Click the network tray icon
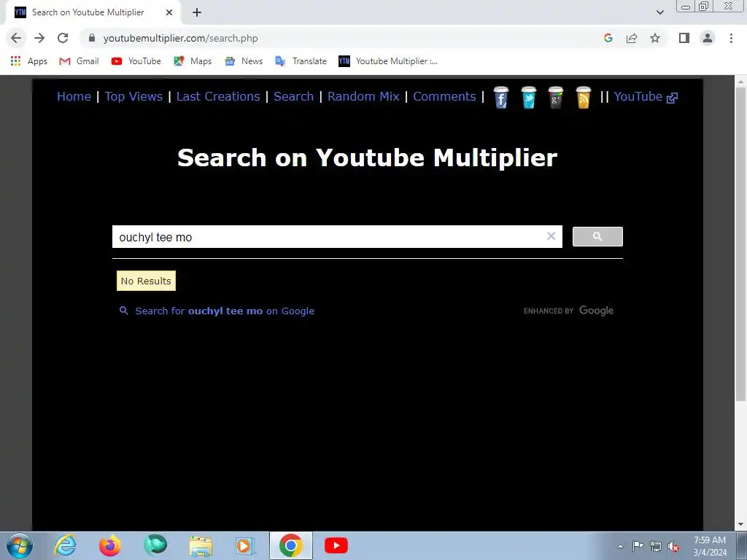 click(x=656, y=546)
